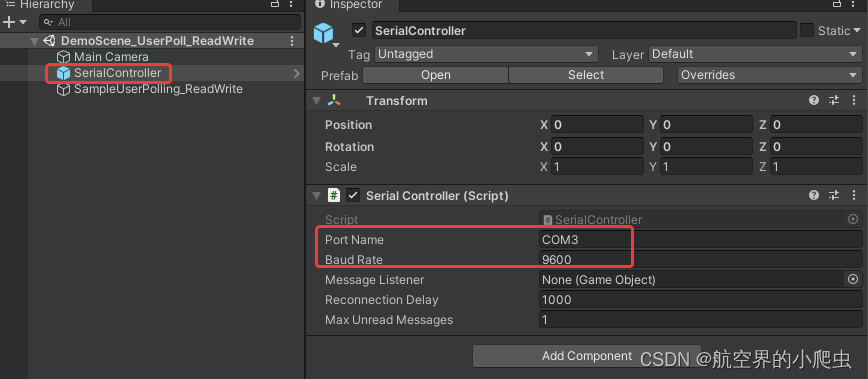The height and width of the screenshot is (379, 868).
Task: Toggle the SerialController active checkbox
Action: pos(359,30)
